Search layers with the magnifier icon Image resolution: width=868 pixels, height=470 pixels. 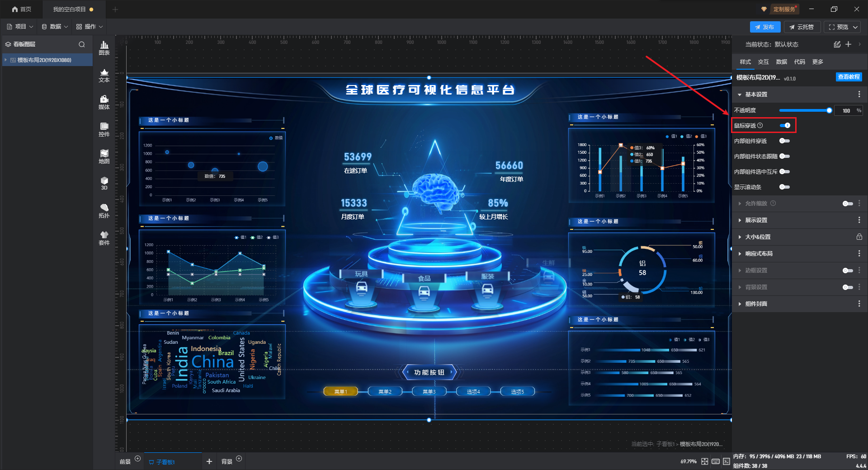(82, 44)
